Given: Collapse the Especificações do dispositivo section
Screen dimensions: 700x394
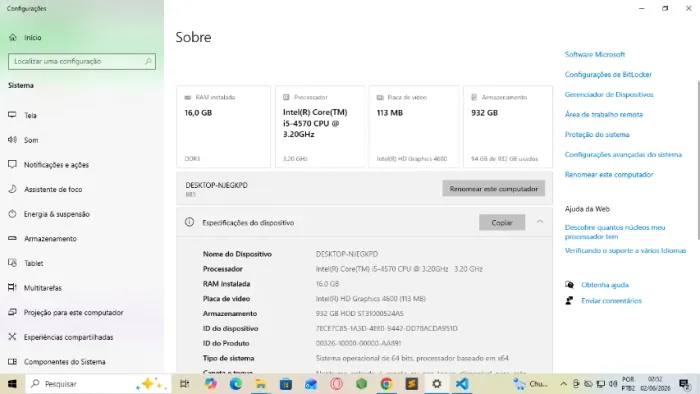Looking at the screenshot, I should pos(540,222).
